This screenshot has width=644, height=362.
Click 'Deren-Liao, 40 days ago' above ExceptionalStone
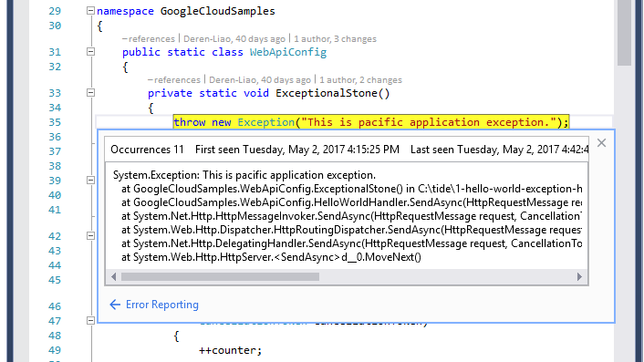(x=260, y=80)
